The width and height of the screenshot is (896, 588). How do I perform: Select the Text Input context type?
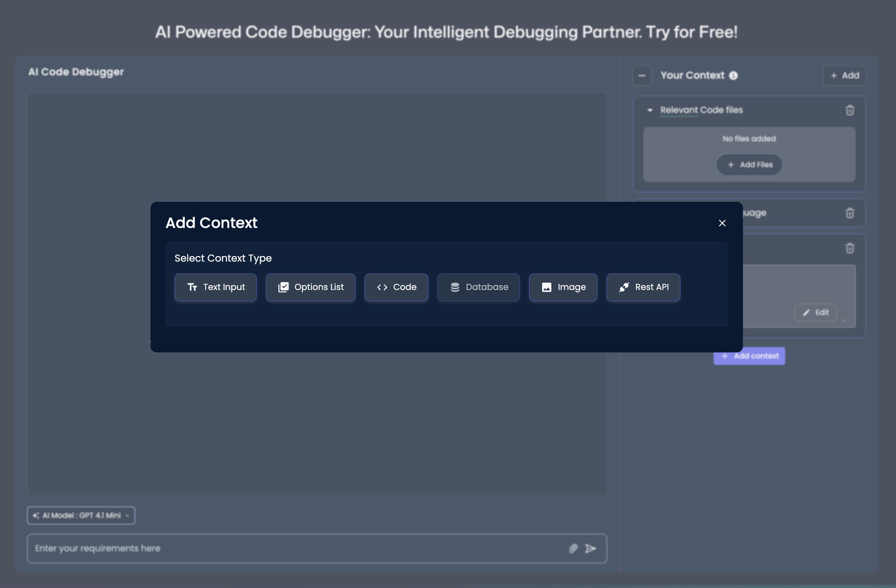216,287
